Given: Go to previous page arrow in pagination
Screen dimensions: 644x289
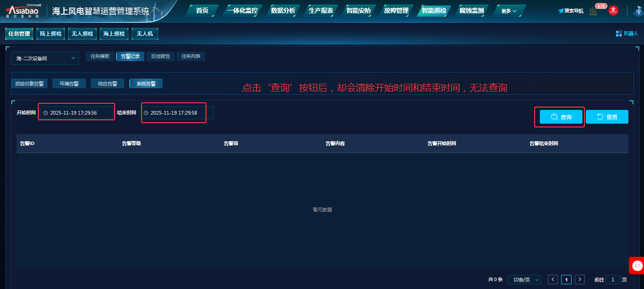Looking at the screenshot, I should pos(553,280).
